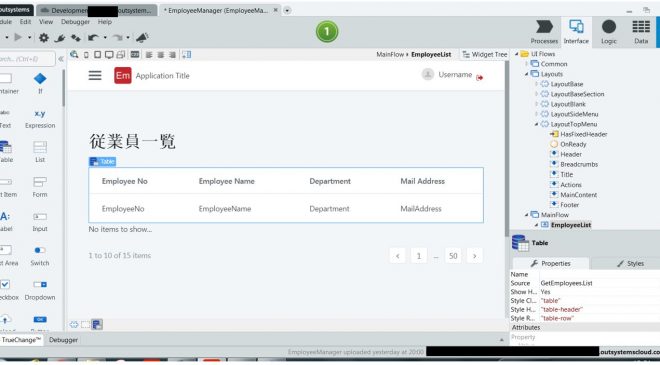Select the Expression widget in toolbox
Viewport: 660px width, 365px height.
(x=40, y=118)
